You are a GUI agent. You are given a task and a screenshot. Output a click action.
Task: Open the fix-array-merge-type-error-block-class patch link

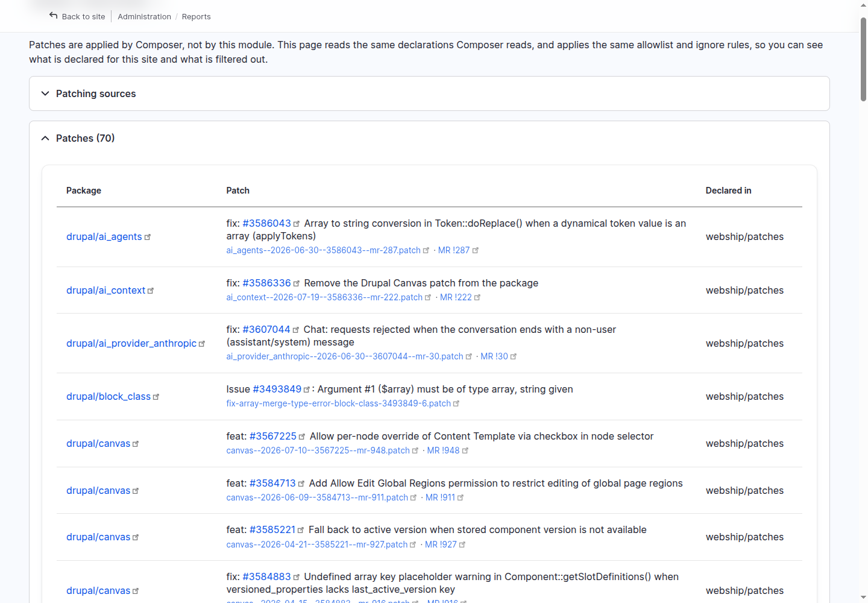[338, 403]
